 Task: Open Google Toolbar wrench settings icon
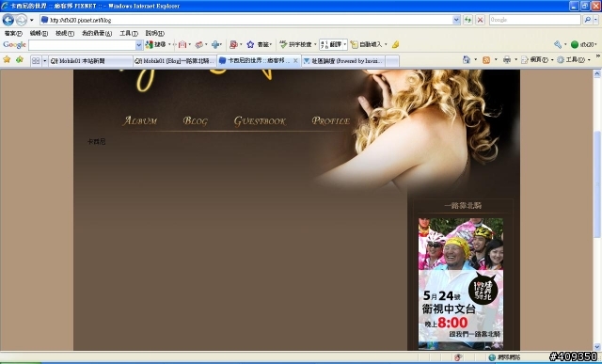click(x=558, y=45)
